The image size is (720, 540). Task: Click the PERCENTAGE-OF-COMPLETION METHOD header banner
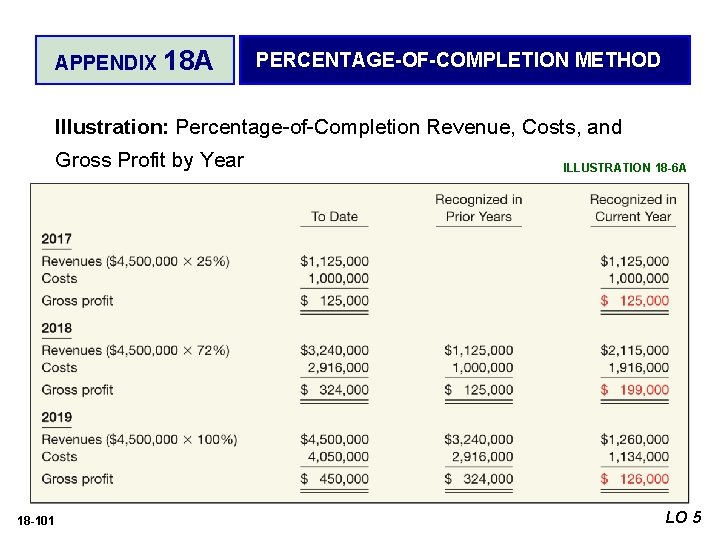[464, 60]
